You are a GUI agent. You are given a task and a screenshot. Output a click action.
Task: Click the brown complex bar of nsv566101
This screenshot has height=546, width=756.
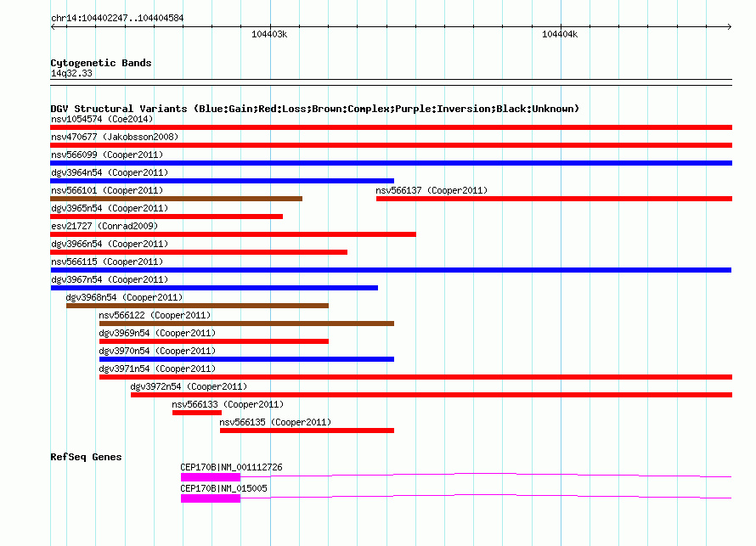[x=176, y=199]
